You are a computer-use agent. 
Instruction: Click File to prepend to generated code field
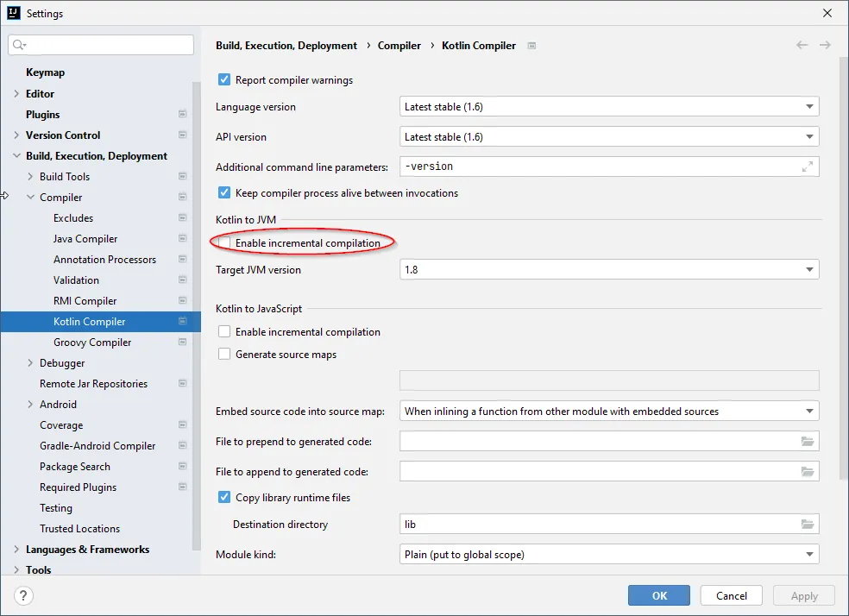tap(609, 441)
